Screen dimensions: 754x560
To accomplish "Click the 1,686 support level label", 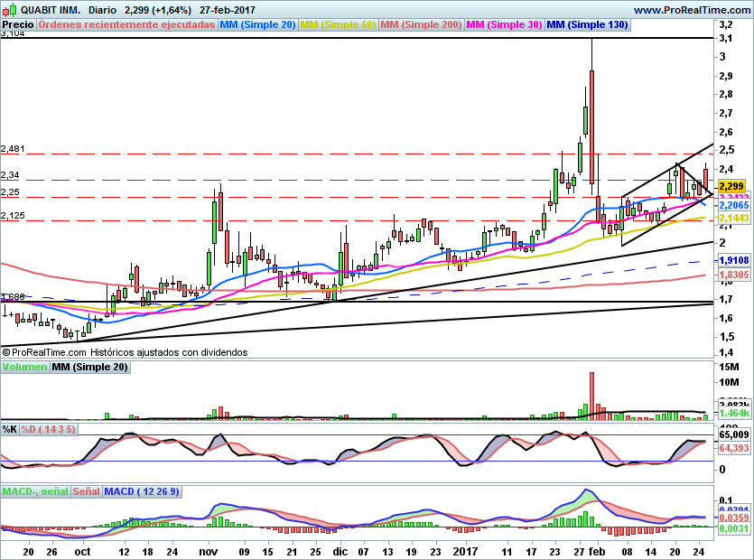I will 13,297.
